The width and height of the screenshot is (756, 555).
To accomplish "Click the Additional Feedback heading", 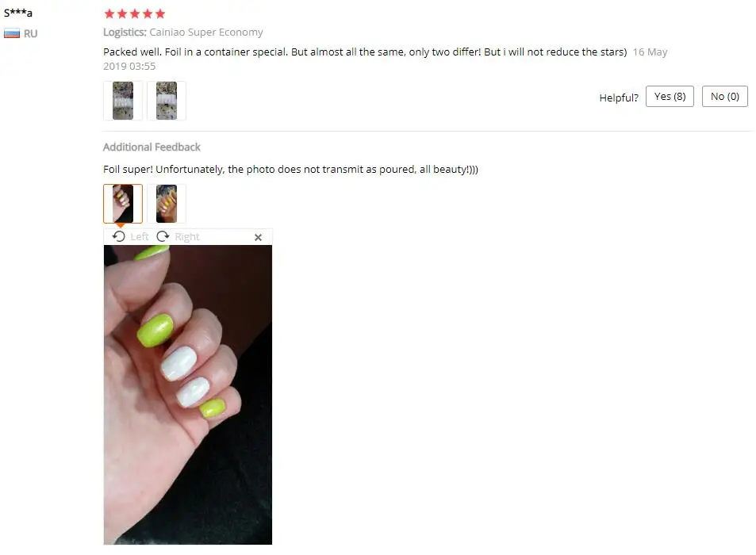I will (x=152, y=147).
